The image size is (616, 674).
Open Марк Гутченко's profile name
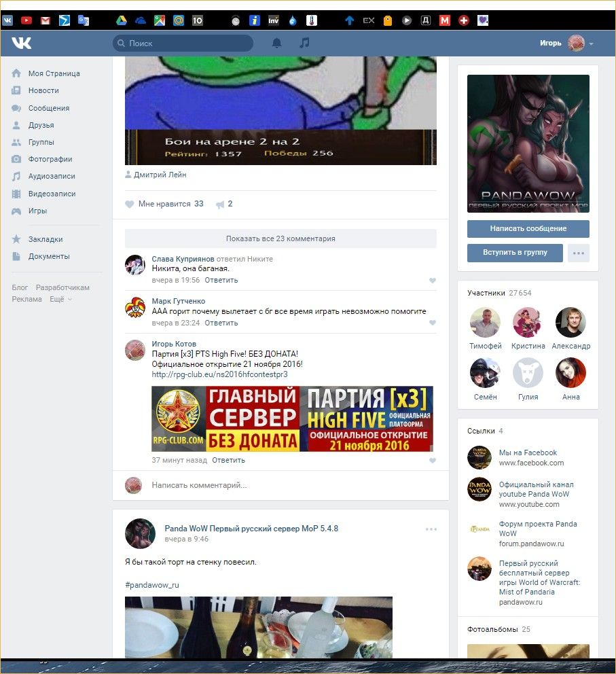pyautogui.click(x=178, y=301)
